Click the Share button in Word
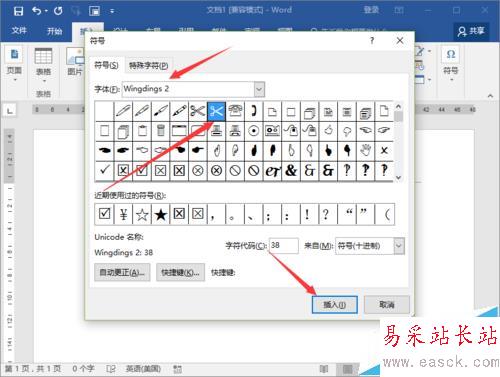 [x=471, y=31]
